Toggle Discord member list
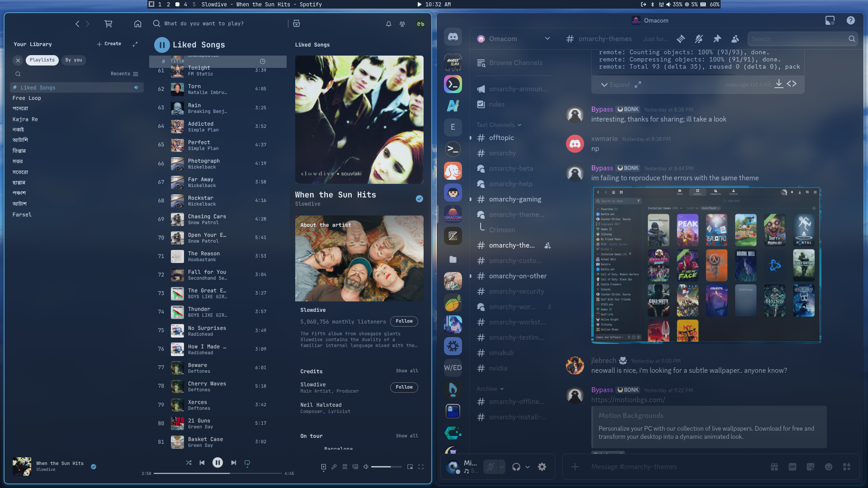The image size is (868, 488). [735, 39]
